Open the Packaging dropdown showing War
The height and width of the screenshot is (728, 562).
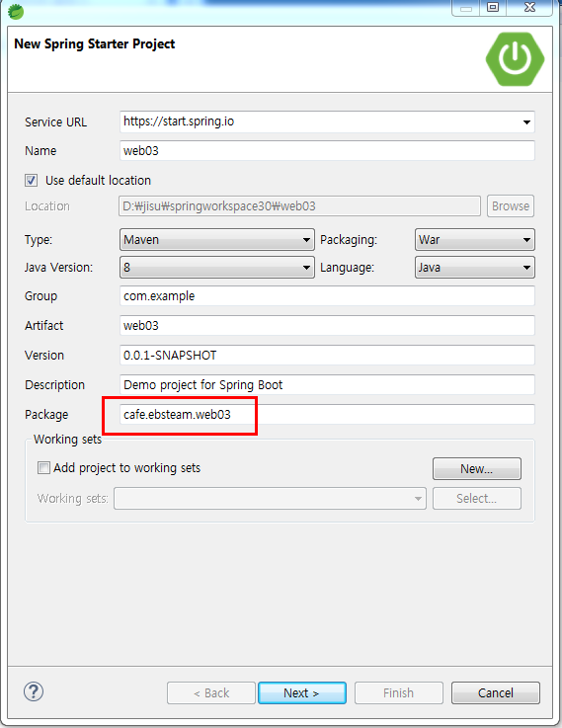(x=475, y=240)
